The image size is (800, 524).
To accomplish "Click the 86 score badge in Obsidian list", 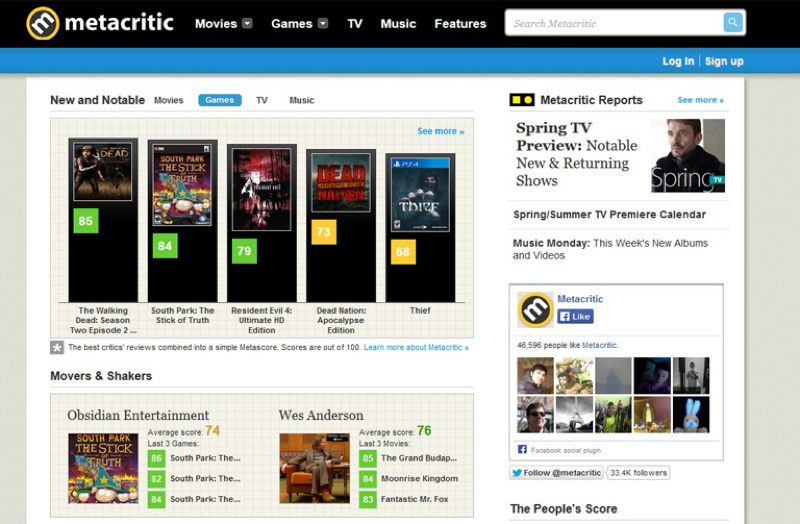I will (156, 458).
